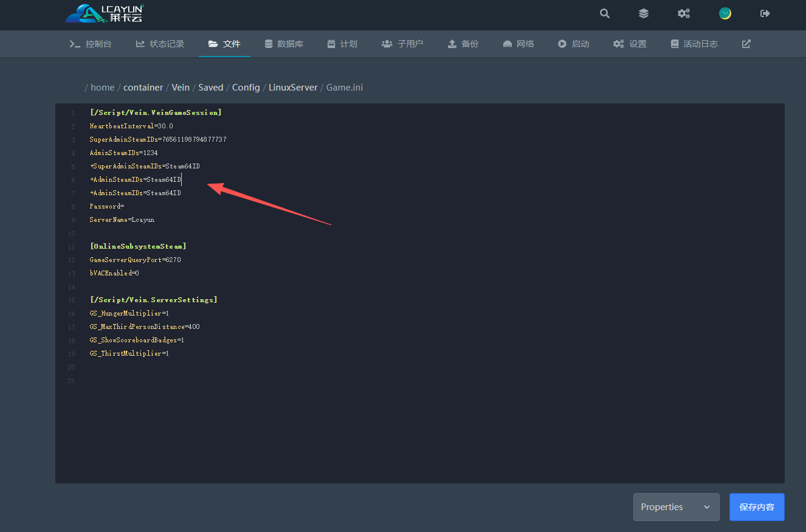Click the 保存内容 save button
Viewport: 806px width, 532px height.
(x=756, y=507)
